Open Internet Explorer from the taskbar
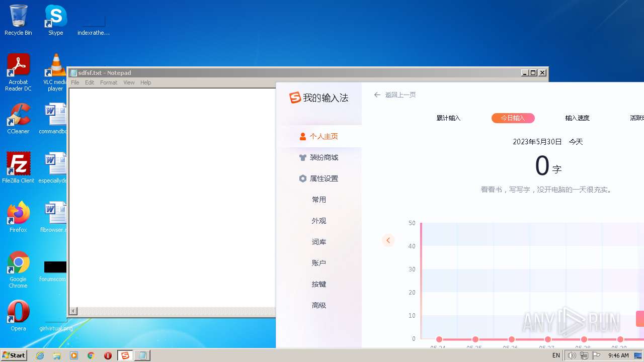The width and height of the screenshot is (644, 362). [x=40, y=355]
